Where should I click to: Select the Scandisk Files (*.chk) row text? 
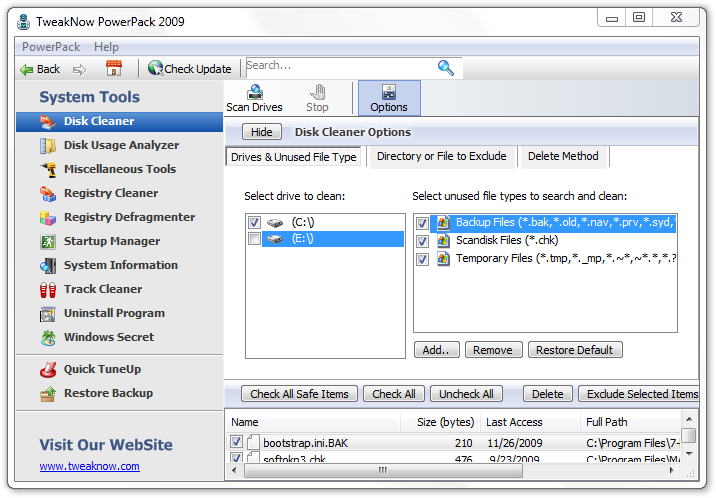507,240
